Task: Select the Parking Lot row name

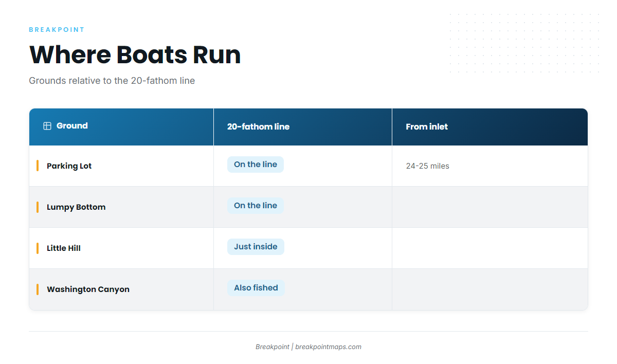Action: [x=69, y=166]
